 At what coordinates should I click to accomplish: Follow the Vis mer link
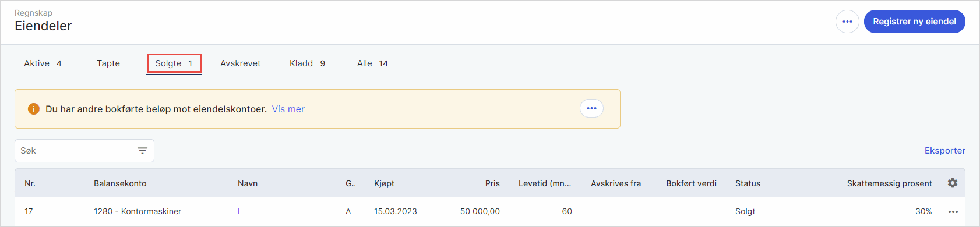pyautogui.click(x=288, y=109)
